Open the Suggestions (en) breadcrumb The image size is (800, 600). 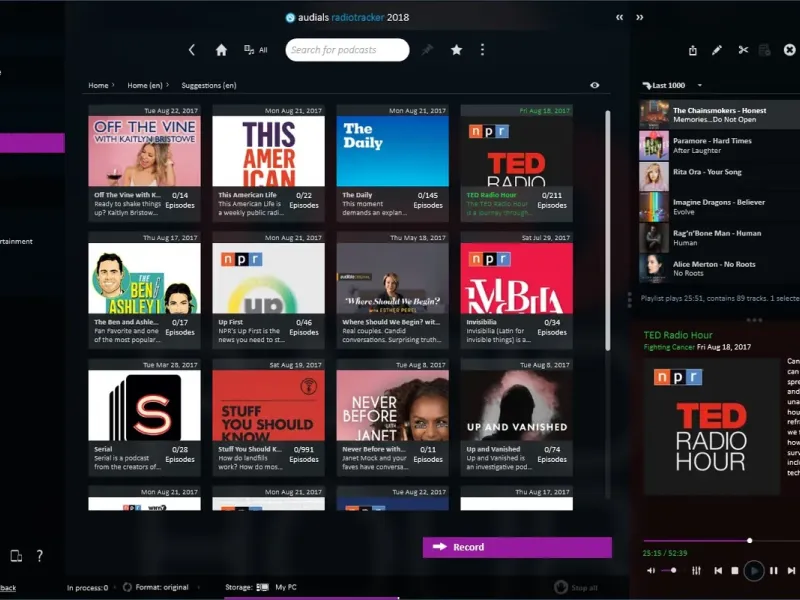209,85
